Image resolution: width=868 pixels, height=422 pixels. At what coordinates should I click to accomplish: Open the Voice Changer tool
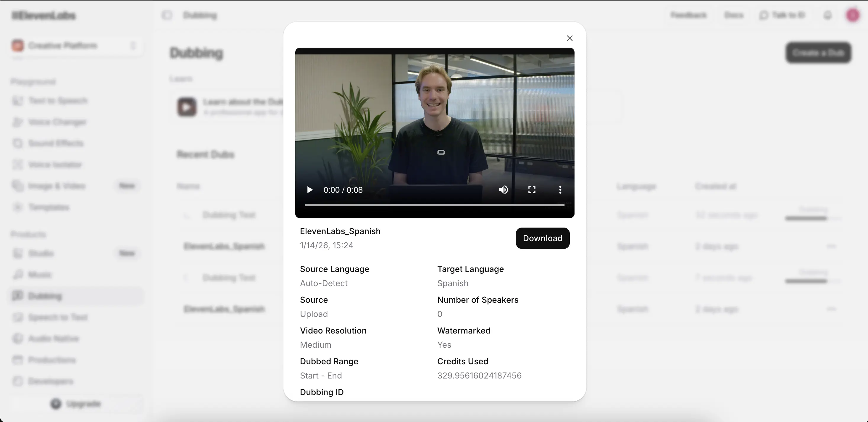tap(57, 122)
